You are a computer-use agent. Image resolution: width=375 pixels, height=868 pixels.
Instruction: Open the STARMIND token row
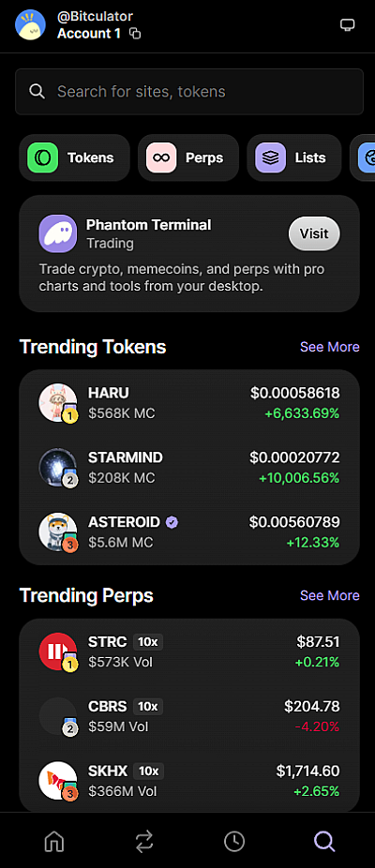[x=188, y=467]
